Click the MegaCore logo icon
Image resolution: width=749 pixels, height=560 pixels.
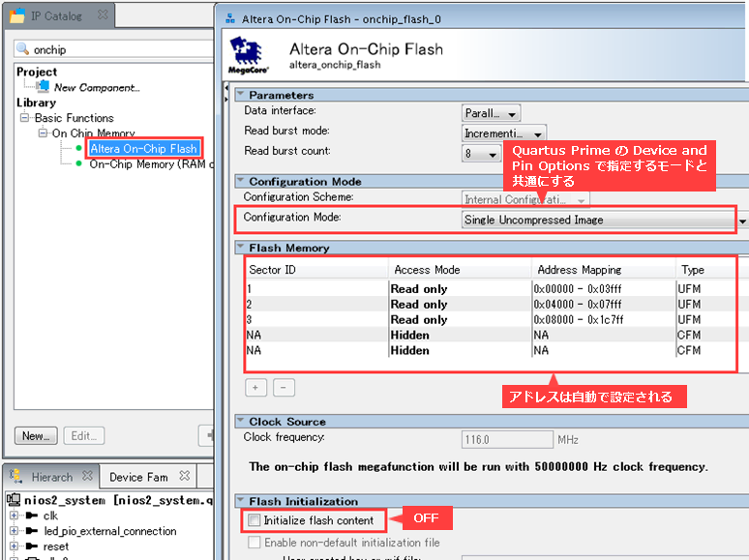click(248, 56)
